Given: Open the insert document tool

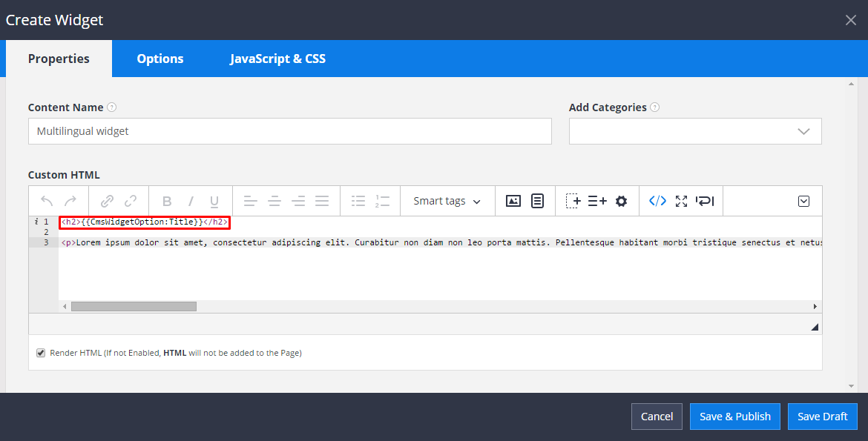Looking at the screenshot, I should (x=539, y=201).
